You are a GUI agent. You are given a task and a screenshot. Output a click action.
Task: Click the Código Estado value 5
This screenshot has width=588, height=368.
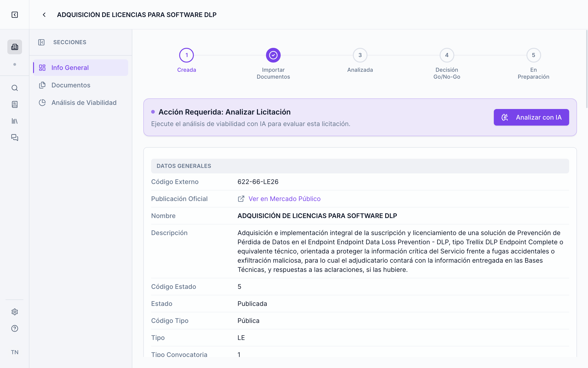click(239, 287)
